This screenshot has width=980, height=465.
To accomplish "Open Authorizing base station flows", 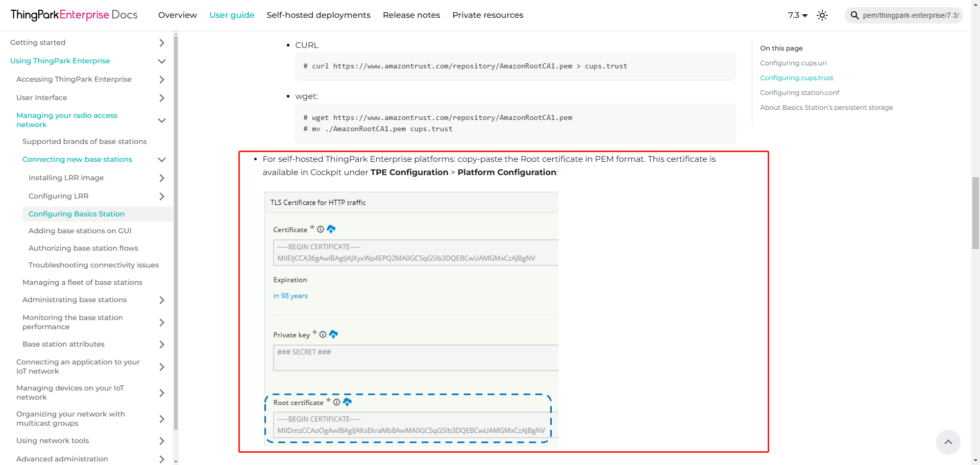I will coord(83,248).
